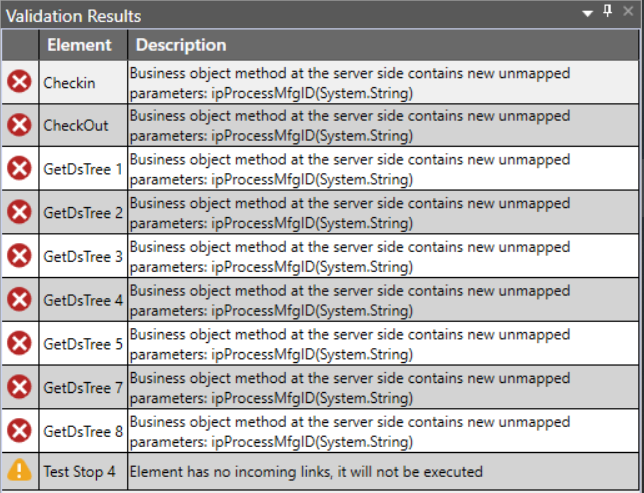Click the error icon for GetDsTree 5
Screen dimensions: 644x493
pos(19,344)
